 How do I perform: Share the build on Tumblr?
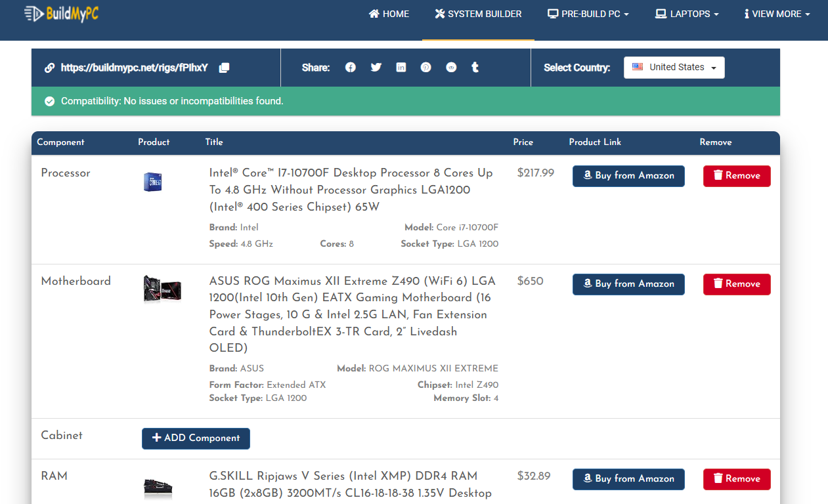tap(475, 67)
